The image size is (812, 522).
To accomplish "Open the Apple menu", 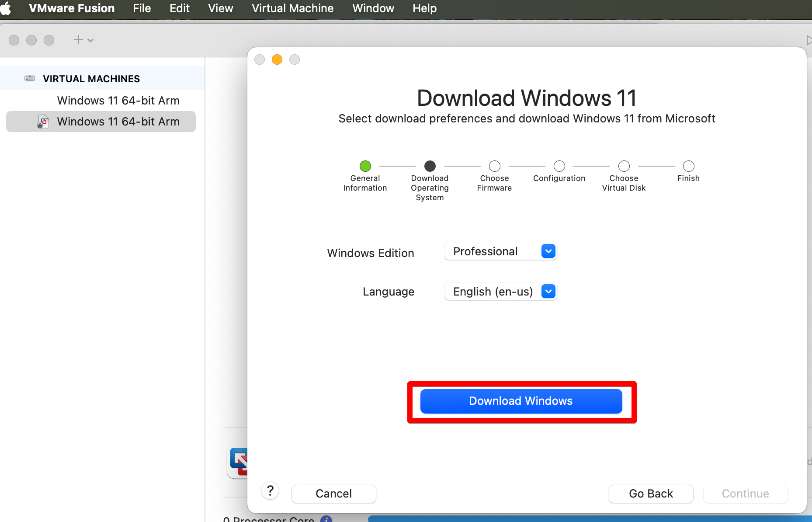I will click(x=6, y=8).
